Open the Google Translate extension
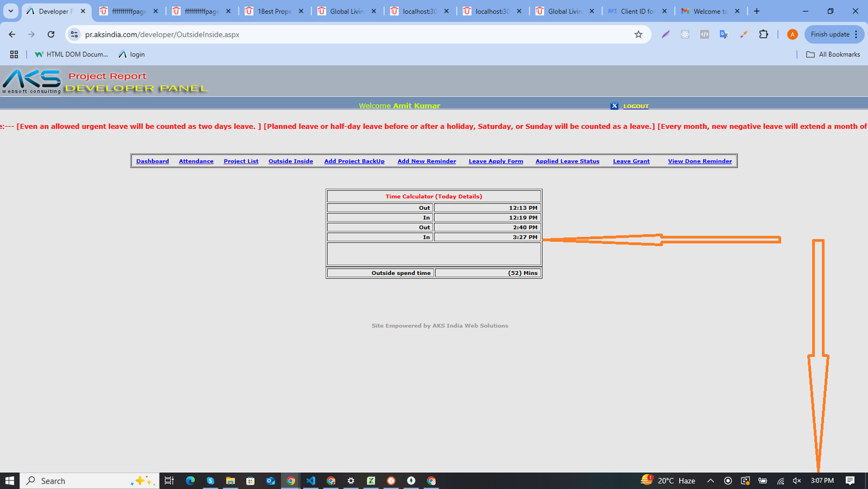 pyautogui.click(x=724, y=35)
